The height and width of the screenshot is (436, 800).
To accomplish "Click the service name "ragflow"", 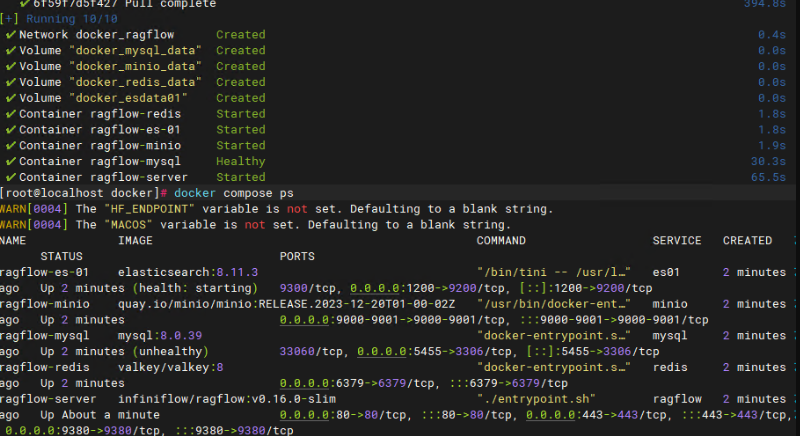I will click(677, 398).
